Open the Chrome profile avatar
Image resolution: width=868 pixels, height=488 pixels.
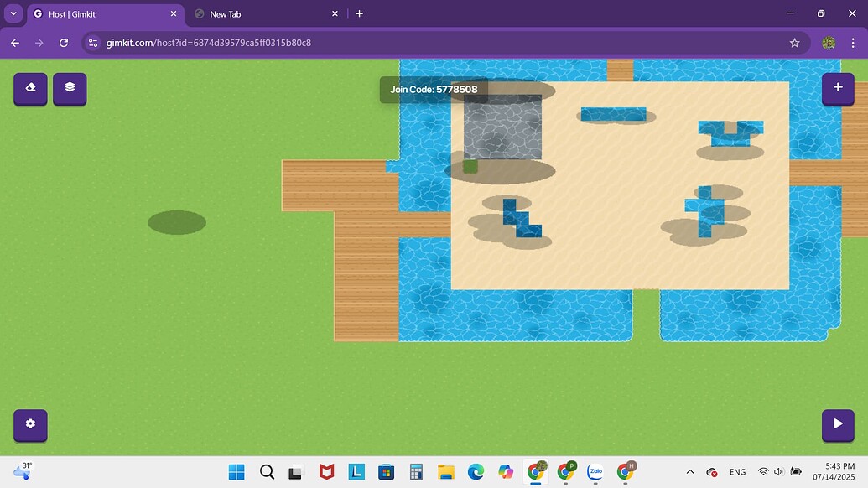point(828,43)
